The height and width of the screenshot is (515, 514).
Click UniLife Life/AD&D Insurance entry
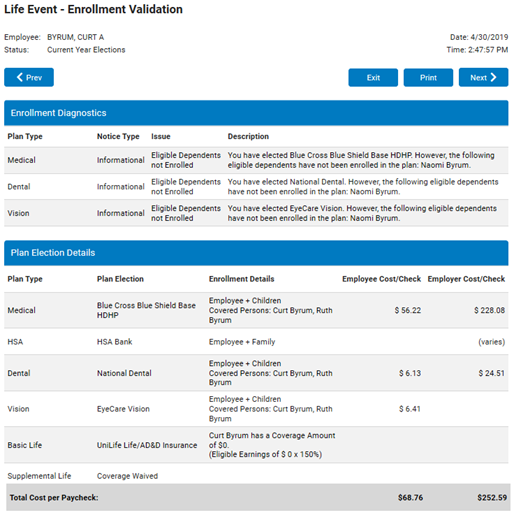pyautogui.click(x=147, y=445)
